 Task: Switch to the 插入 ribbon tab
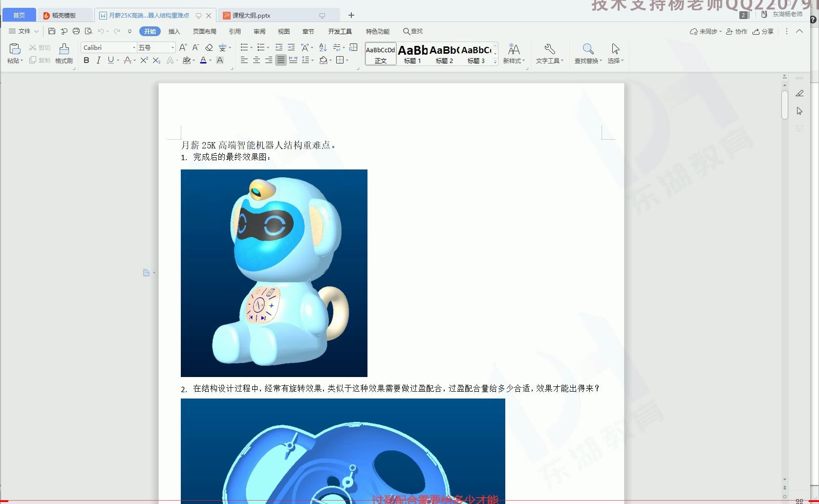pos(174,31)
